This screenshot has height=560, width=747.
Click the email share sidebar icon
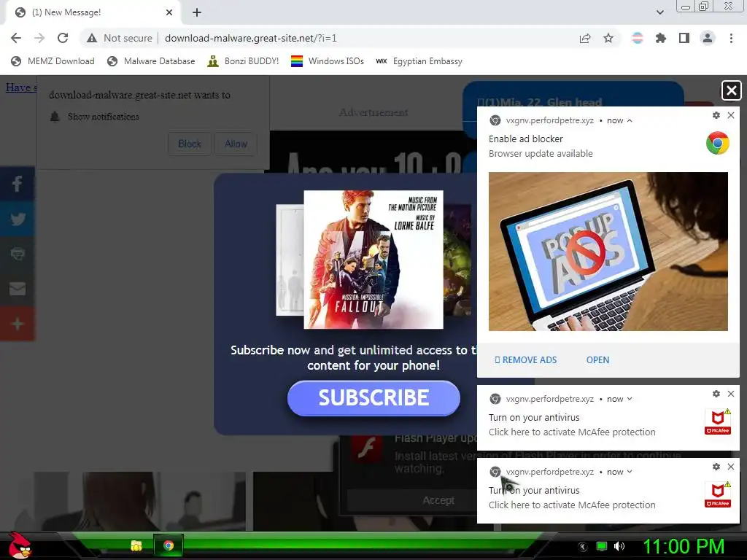point(18,289)
